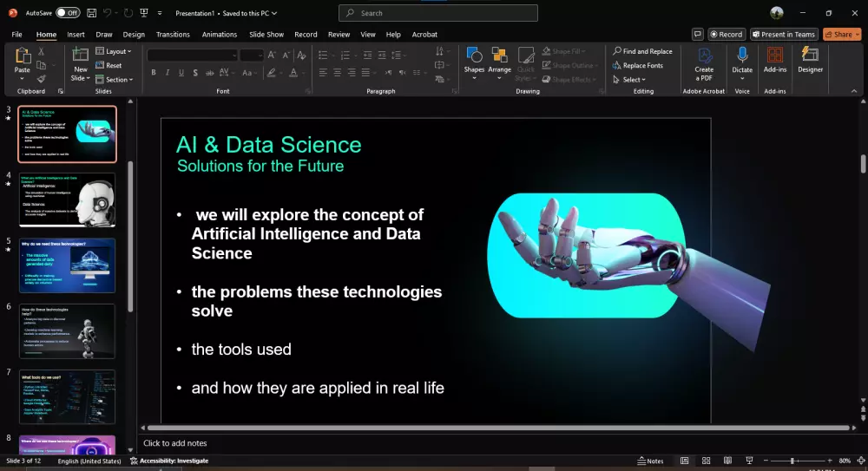This screenshot has width=868, height=471.
Task: Click the Reset slide button
Action: tap(108, 65)
